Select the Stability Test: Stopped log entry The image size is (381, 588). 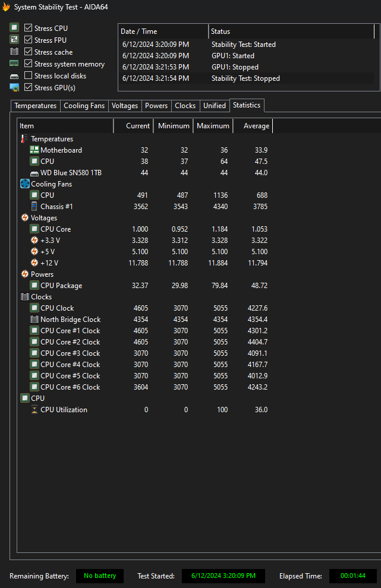pyautogui.click(x=245, y=78)
